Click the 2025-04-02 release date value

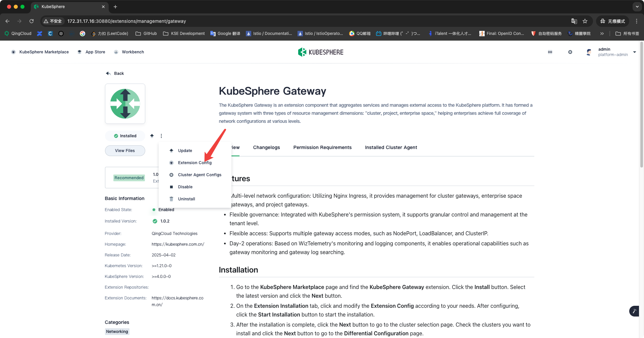[164, 255]
